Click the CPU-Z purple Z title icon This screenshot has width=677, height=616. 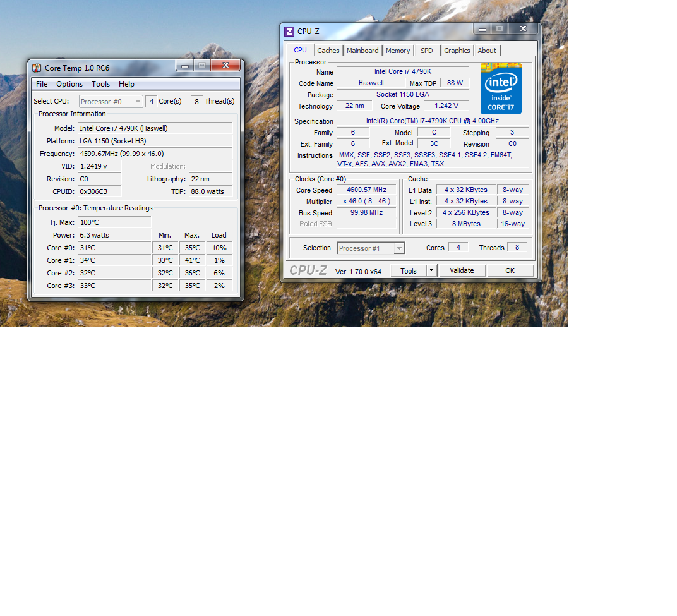pyautogui.click(x=289, y=32)
